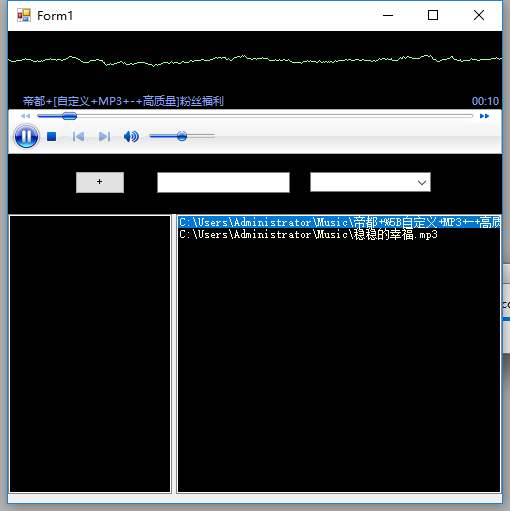
Task: Pause playback with the round pause button
Action: point(26,136)
